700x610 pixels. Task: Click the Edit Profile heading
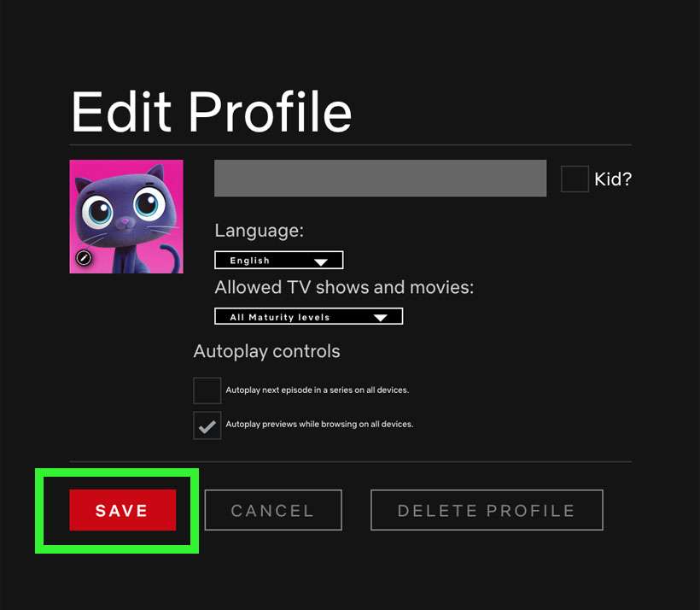211,111
